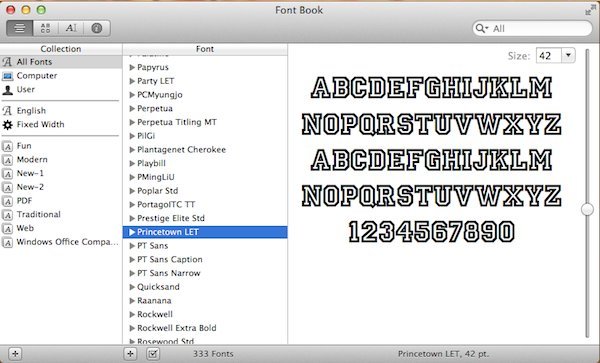This screenshot has width=600, height=363.
Task: Expand the Perpetua font family
Action: point(132,109)
